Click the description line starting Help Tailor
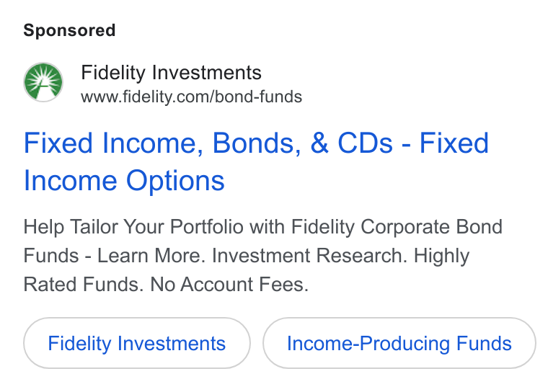Image resolution: width=548 pixels, height=392 pixels. pos(262,227)
